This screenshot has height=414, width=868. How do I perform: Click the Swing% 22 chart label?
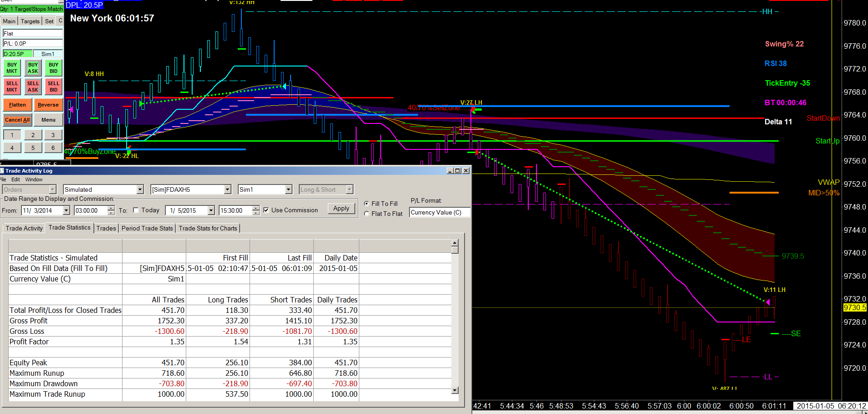click(x=784, y=44)
